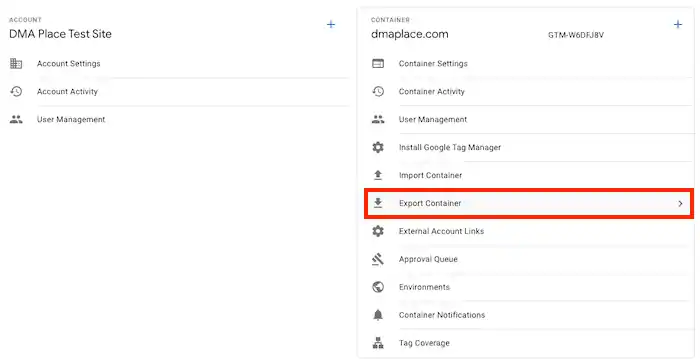Click the Container Notifications bell icon

click(x=378, y=315)
